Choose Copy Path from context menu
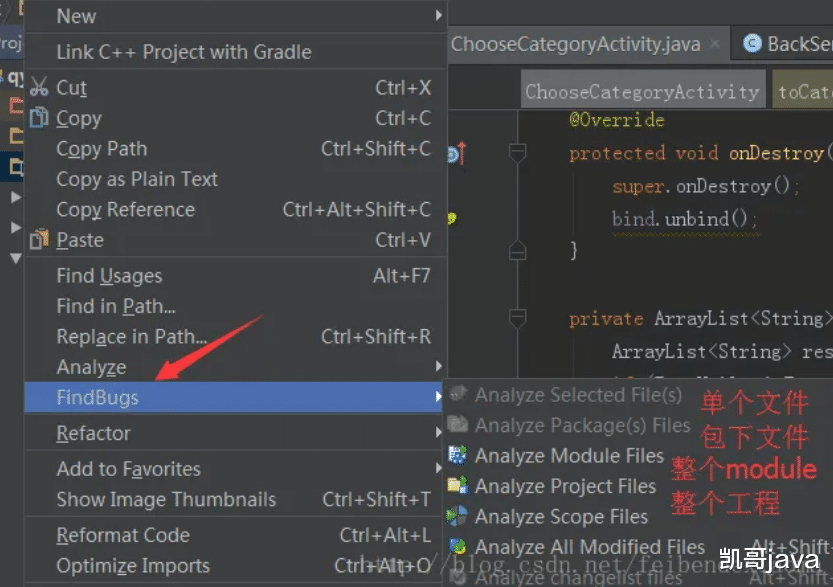The image size is (833, 587). point(101,149)
